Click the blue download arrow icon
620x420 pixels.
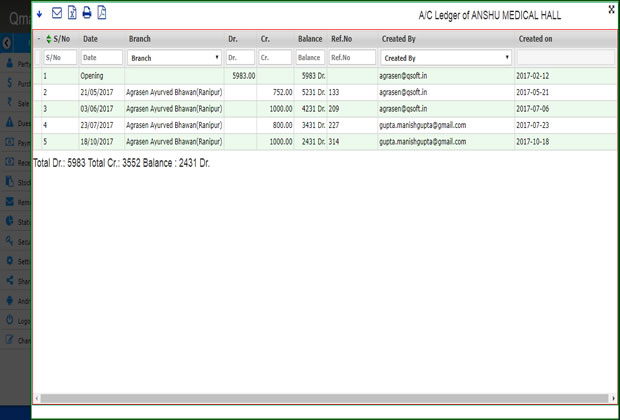(x=39, y=14)
